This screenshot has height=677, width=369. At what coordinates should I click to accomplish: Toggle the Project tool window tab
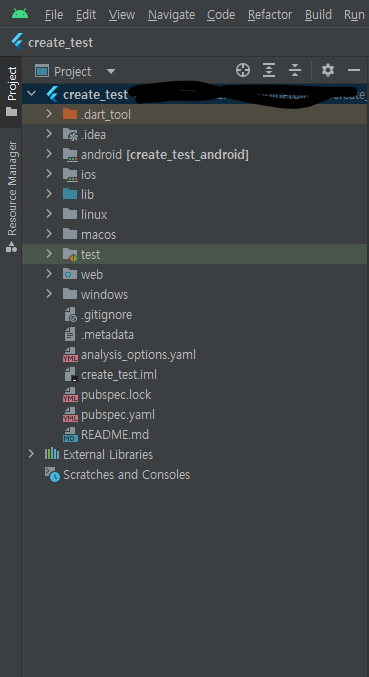(11, 92)
